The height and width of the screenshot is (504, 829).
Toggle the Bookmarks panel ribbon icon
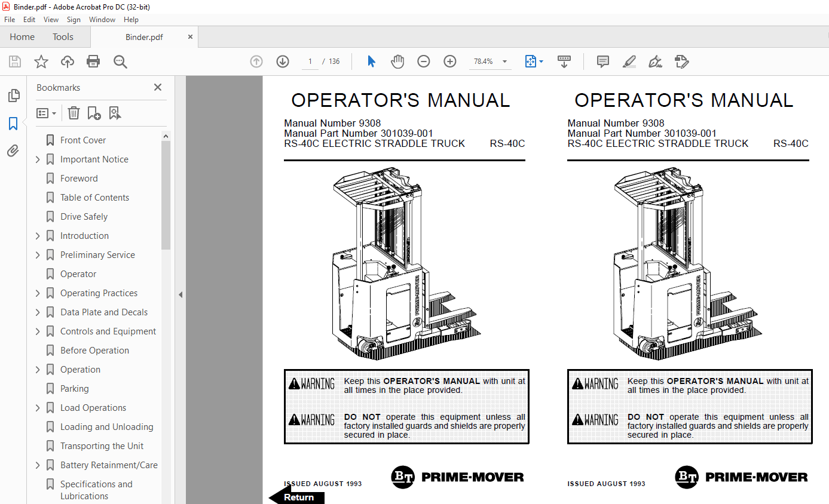(x=13, y=124)
